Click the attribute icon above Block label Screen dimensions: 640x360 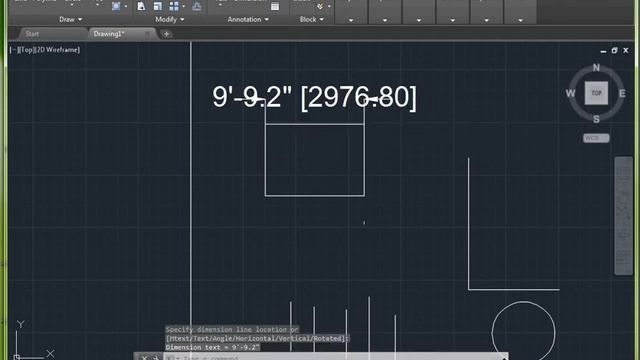point(320,6)
